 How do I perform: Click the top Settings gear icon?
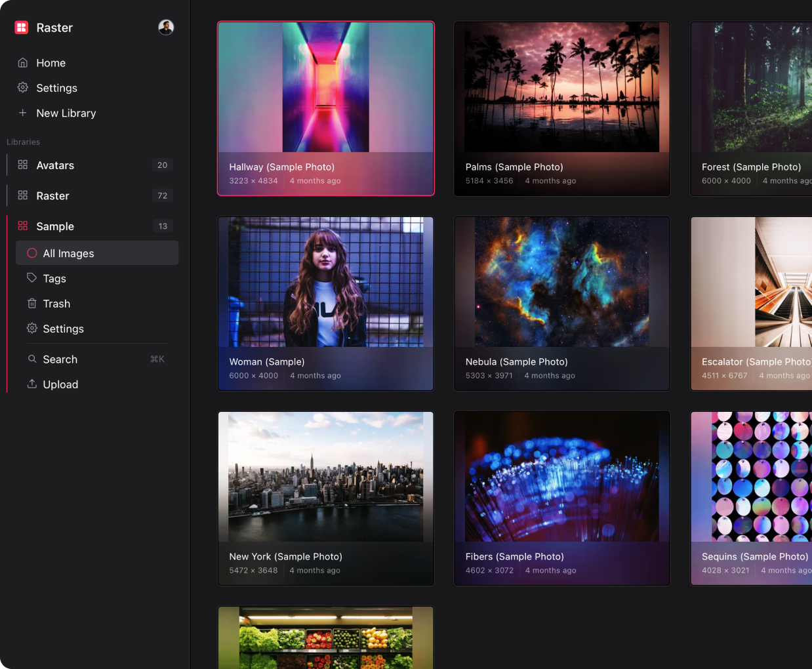(x=23, y=88)
